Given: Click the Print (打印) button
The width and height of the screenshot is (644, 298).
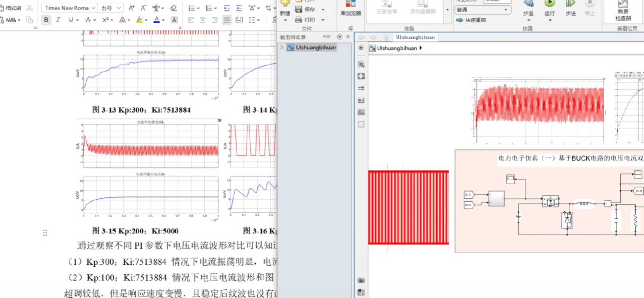Looking at the screenshot, I should [305, 20].
